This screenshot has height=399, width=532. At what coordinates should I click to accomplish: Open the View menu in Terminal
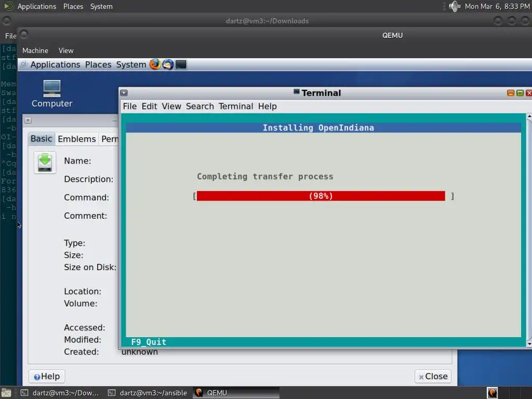(x=171, y=106)
